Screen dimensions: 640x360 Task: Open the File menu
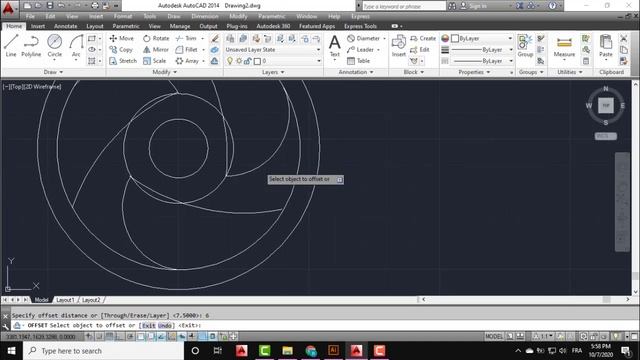30,16
